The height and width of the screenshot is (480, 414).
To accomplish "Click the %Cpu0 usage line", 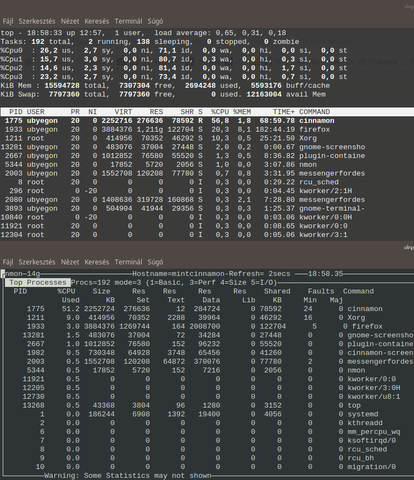I will (x=174, y=51).
